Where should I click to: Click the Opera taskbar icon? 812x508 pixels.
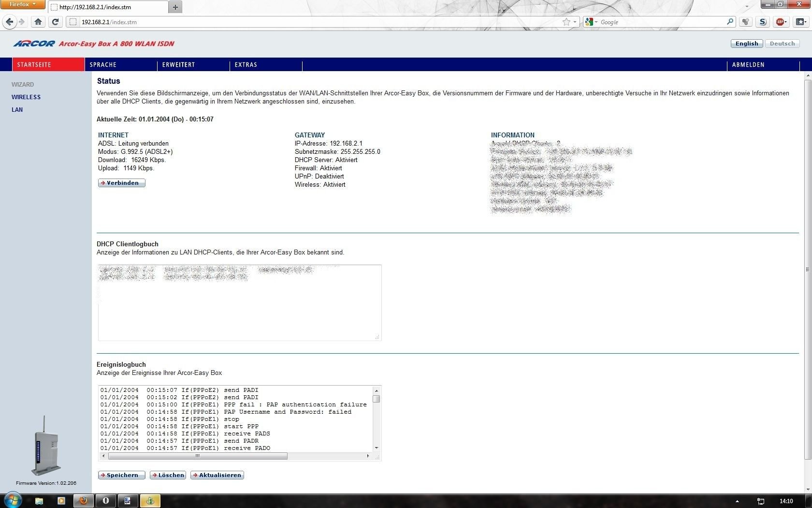(x=105, y=501)
